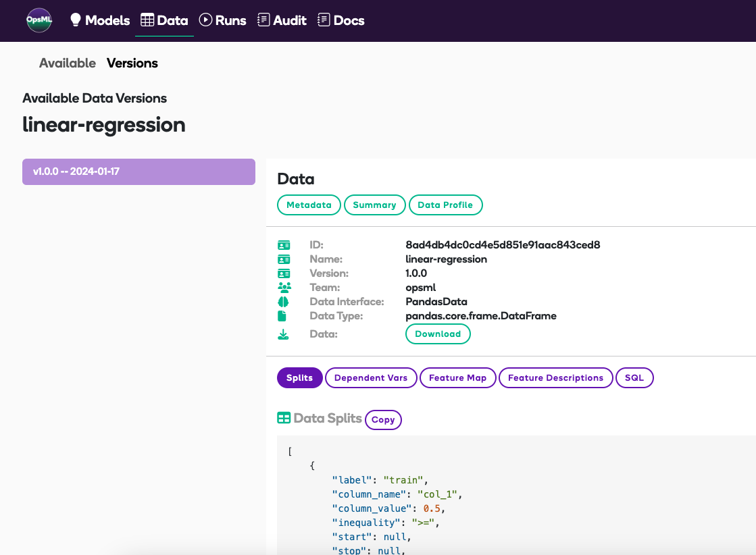Click the brain icon beside Data Interface
Image resolution: width=756 pixels, height=555 pixels.
coord(283,302)
